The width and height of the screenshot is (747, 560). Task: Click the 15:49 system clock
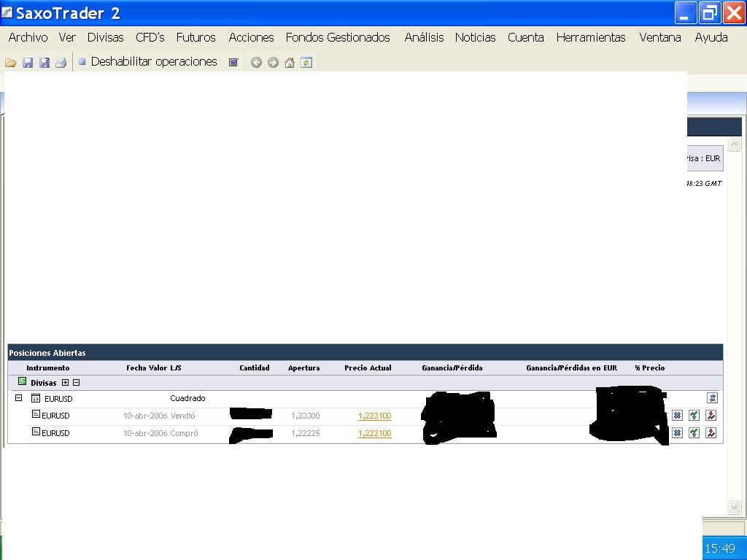720,548
